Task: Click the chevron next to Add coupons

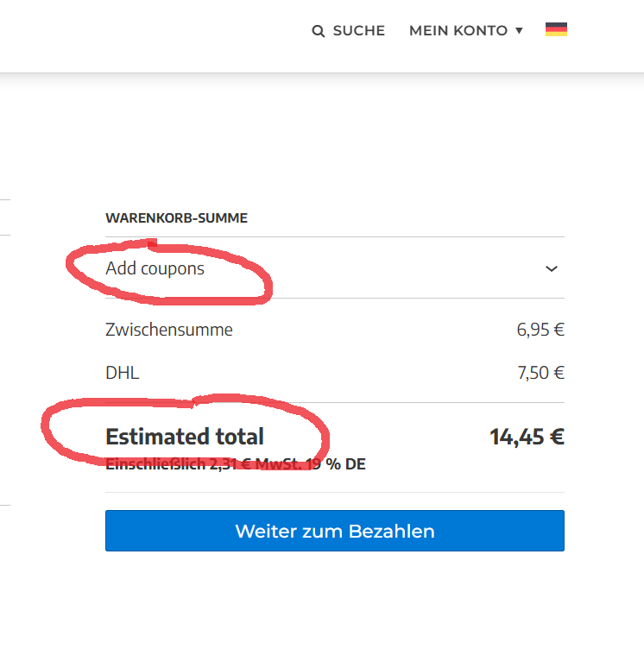Action: (x=552, y=268)
